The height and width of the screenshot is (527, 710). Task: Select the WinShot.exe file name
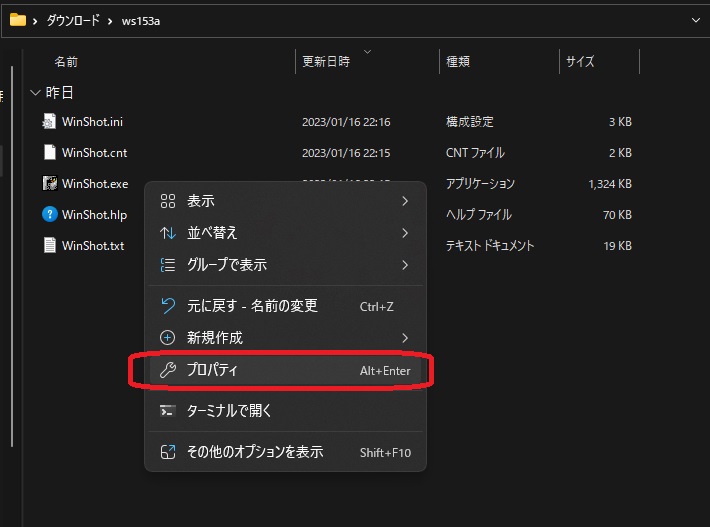(95, 184)
